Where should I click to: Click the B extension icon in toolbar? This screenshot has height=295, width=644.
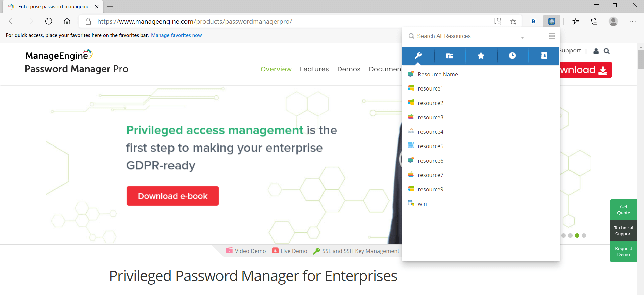[533, 21]
